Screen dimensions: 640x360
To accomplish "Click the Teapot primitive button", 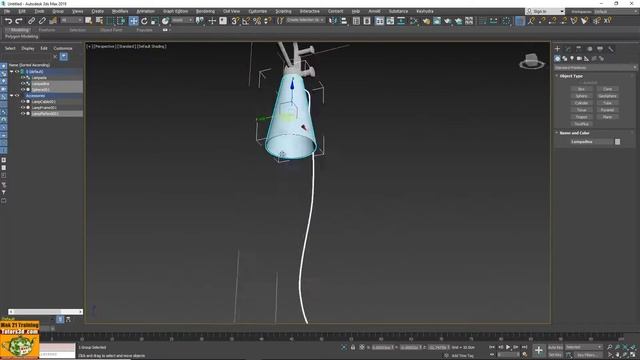I will coord(581,117).
